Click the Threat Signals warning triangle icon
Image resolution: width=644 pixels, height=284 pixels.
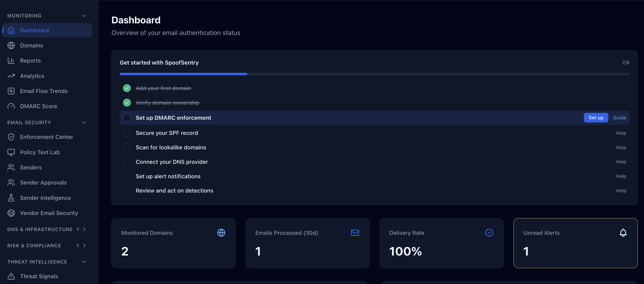pyautogui.click(x=11, y=276)
